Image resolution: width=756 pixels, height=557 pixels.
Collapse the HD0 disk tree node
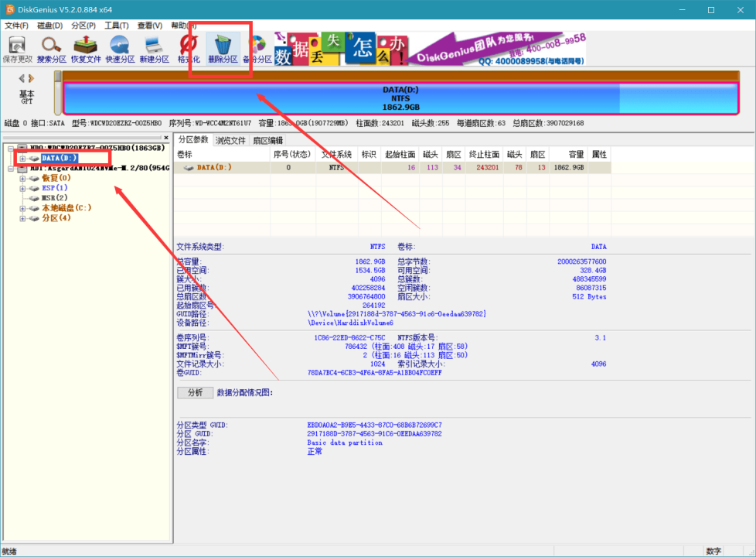(11, 149)
